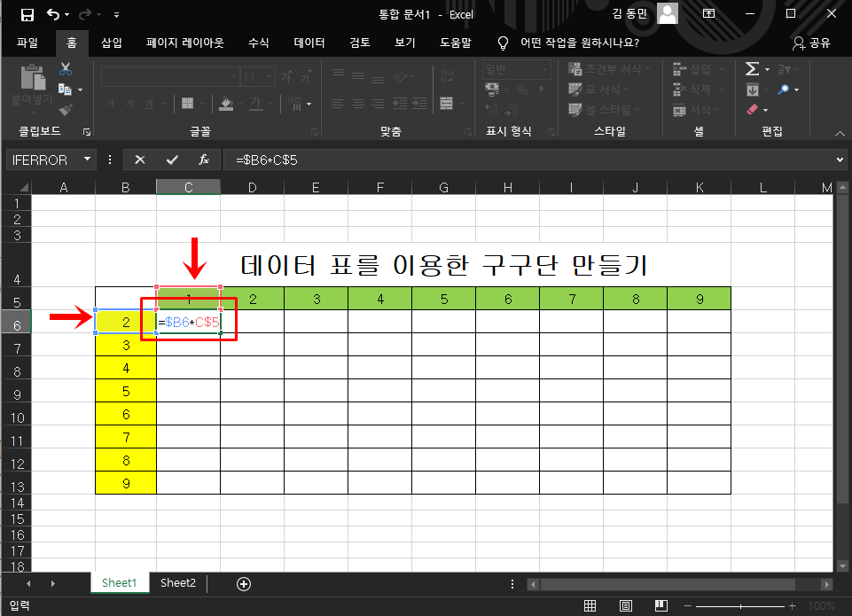Open Copy options dropdown arrow

pos(81,90)
